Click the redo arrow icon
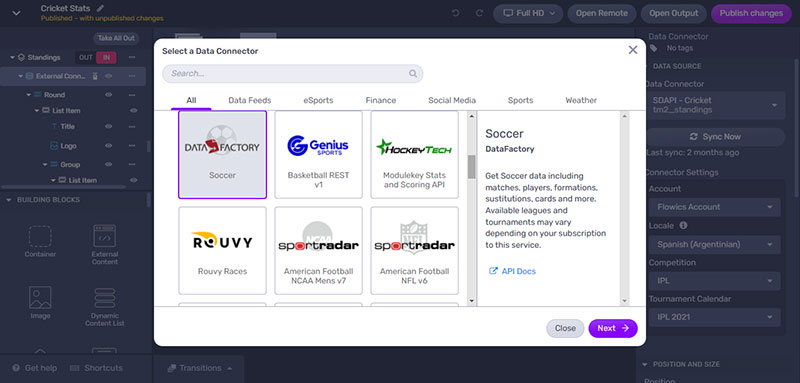This screenshot has height=383, width=800. pos(479,14)
